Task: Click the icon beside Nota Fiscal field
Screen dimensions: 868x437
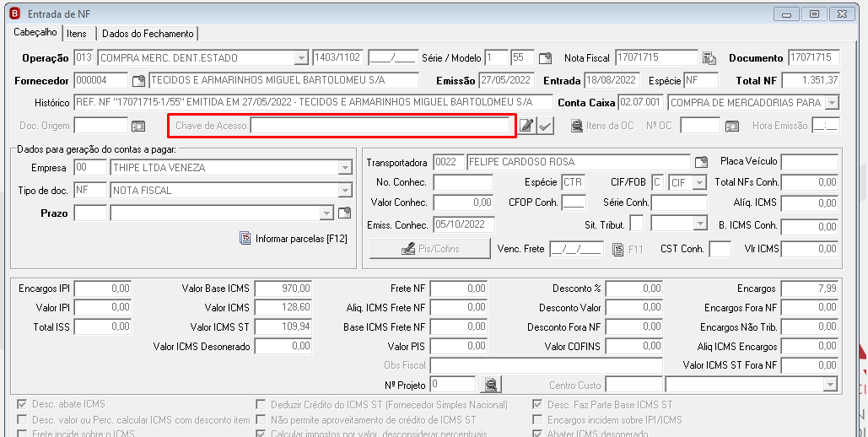Action: tap(709, 58)
